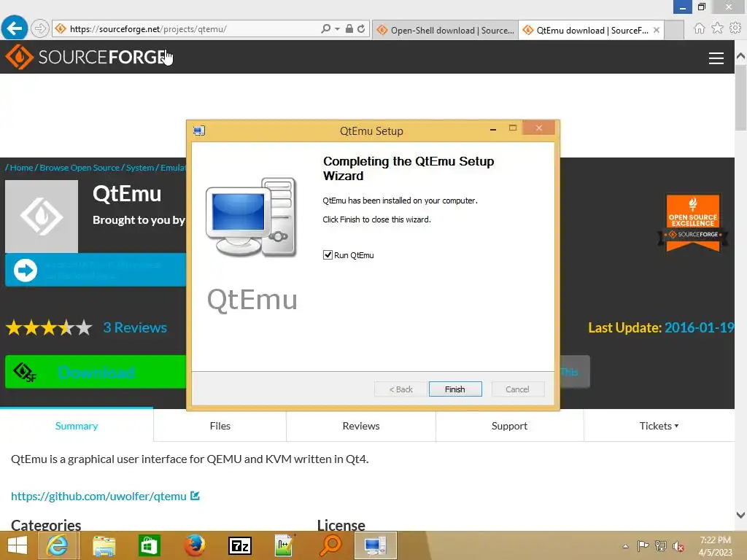
Task: Click the blue arrow circle banner icon
Action: 26,270
